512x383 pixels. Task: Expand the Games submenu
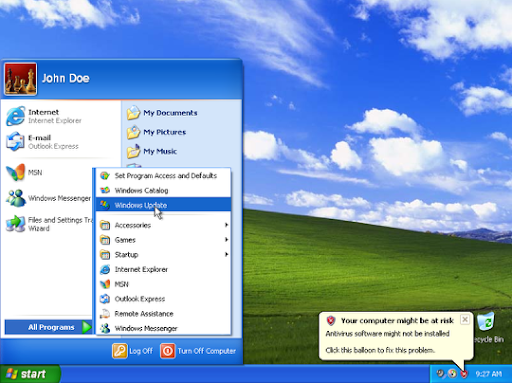point(163,240)
